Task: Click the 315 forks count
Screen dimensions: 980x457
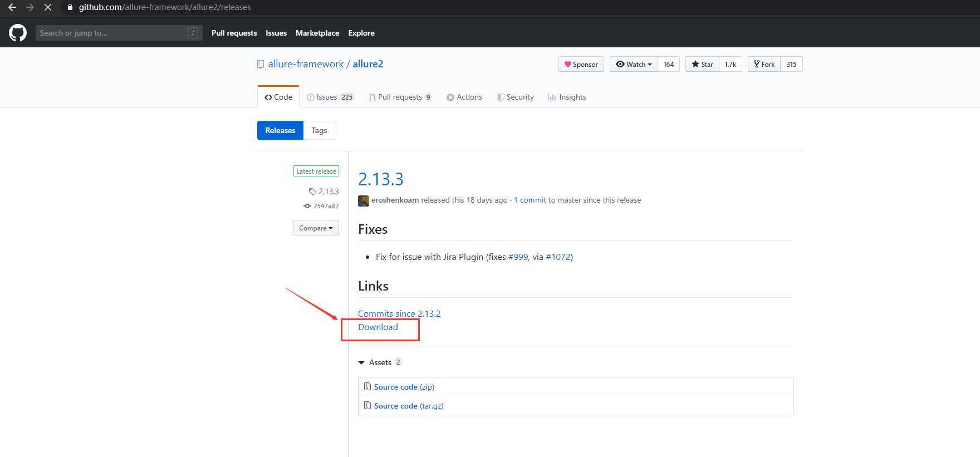Action: 791,64
